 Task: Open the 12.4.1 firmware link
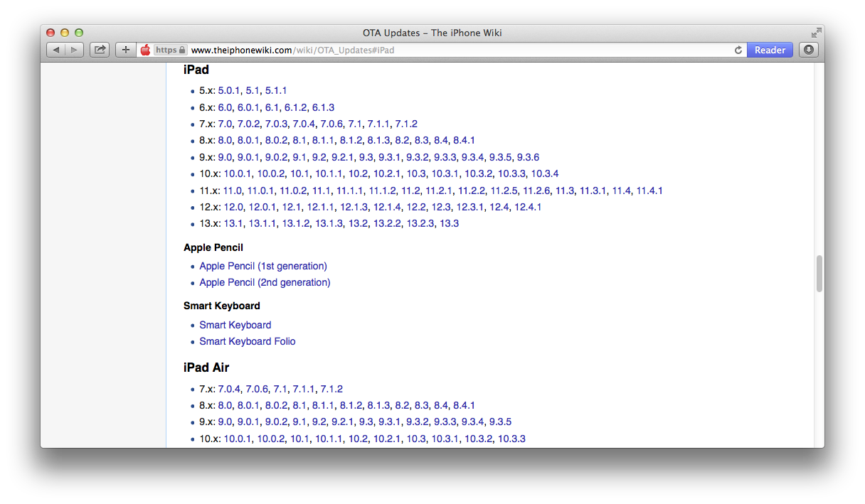coord(528,207)
